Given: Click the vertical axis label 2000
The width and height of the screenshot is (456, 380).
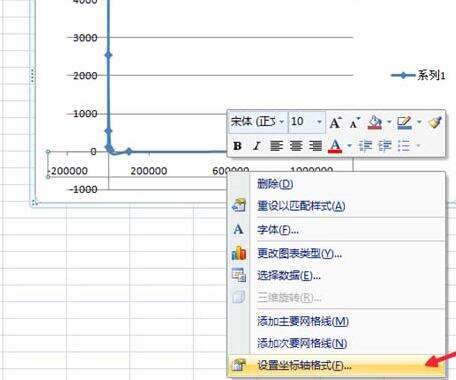Looking at the screenshot, I should click(x=85, y=76).
